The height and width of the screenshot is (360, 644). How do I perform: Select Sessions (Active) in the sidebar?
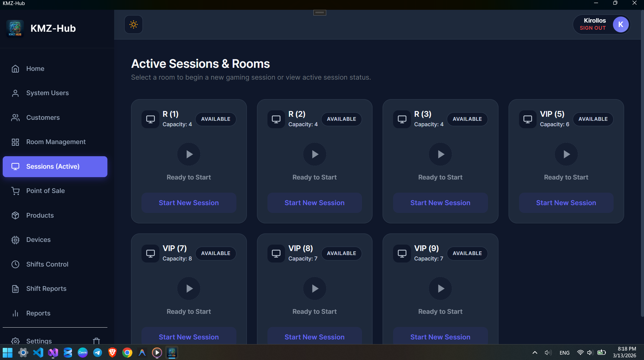pos(52,166)
